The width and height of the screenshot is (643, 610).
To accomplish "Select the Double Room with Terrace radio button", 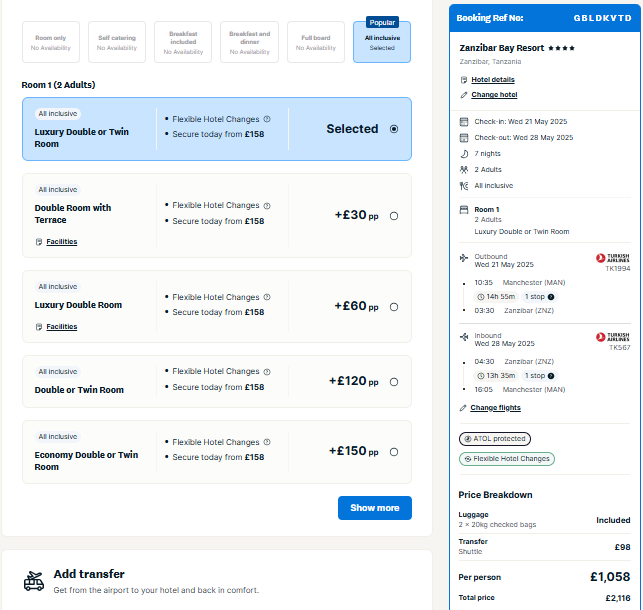I will 394,216.
